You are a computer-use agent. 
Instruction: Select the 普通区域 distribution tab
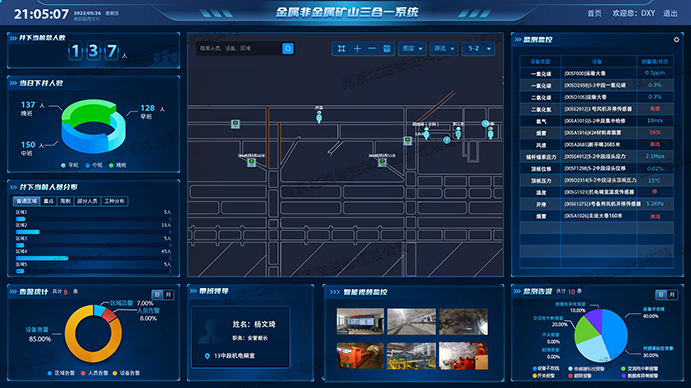coord(26,201)
